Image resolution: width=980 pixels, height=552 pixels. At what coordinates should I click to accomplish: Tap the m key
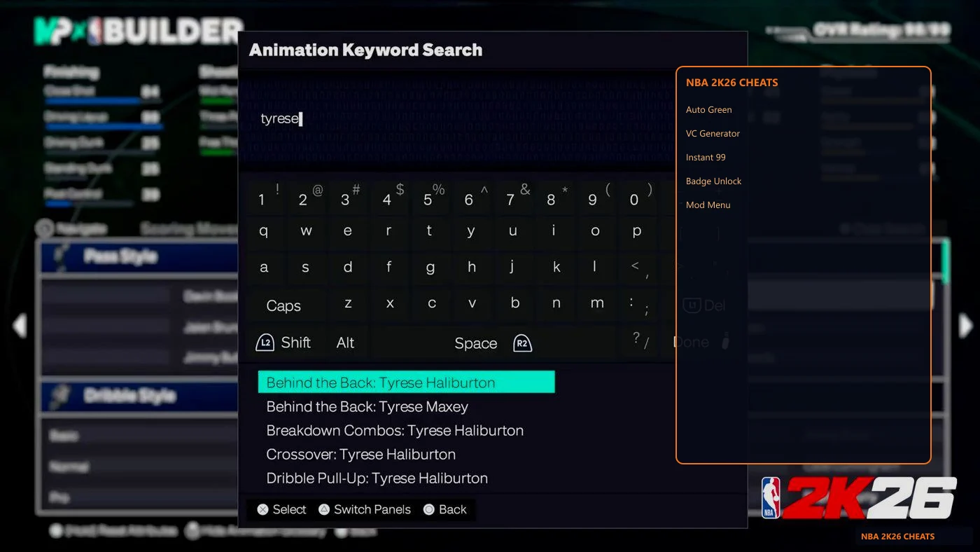pyautogui.click(x=597, y=303)
